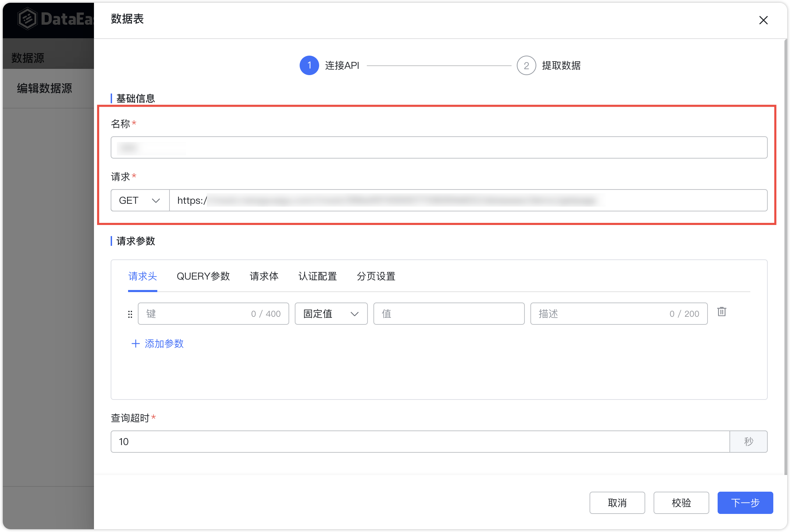
Task: Click the drag handle icon beside the 键 field
Action: (130, 314)
